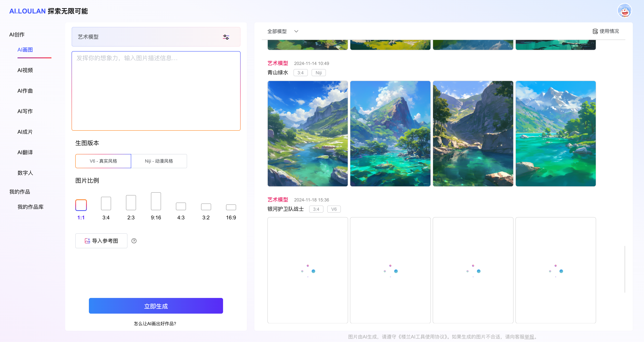Click the usage status coin icon
This screenshot has height=342, width=644.
(595, 31)
